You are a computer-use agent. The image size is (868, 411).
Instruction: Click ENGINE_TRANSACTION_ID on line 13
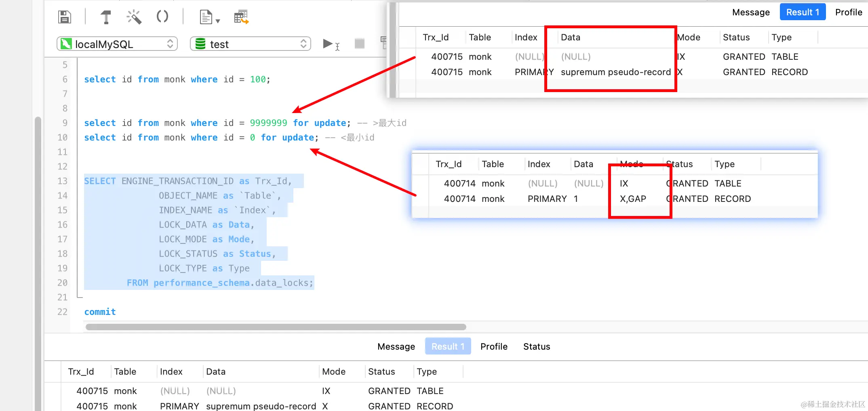pyautogui.click(x=177, y=181)
